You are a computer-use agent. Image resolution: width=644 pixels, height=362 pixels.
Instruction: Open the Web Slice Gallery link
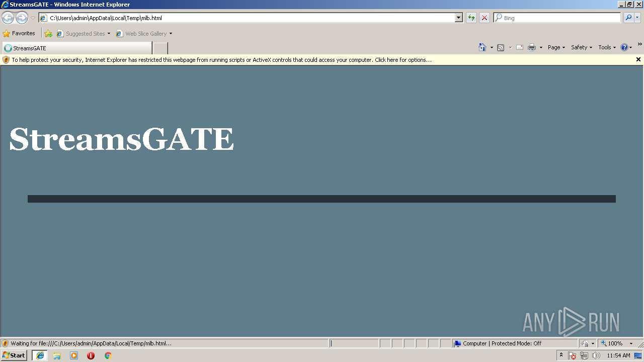coord(144,34)
